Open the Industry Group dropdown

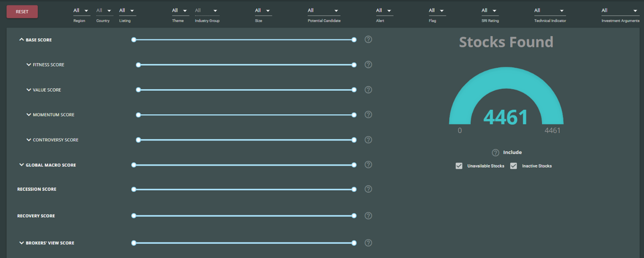pos(206,11)
